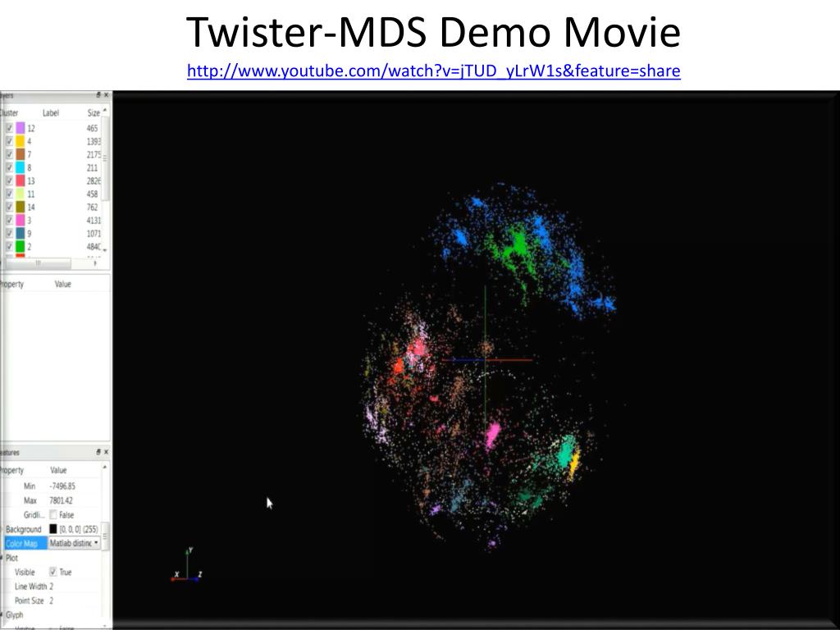Screen dimensions: 840x630
Task: Click the Line Width value
Action: click(52, 586)
